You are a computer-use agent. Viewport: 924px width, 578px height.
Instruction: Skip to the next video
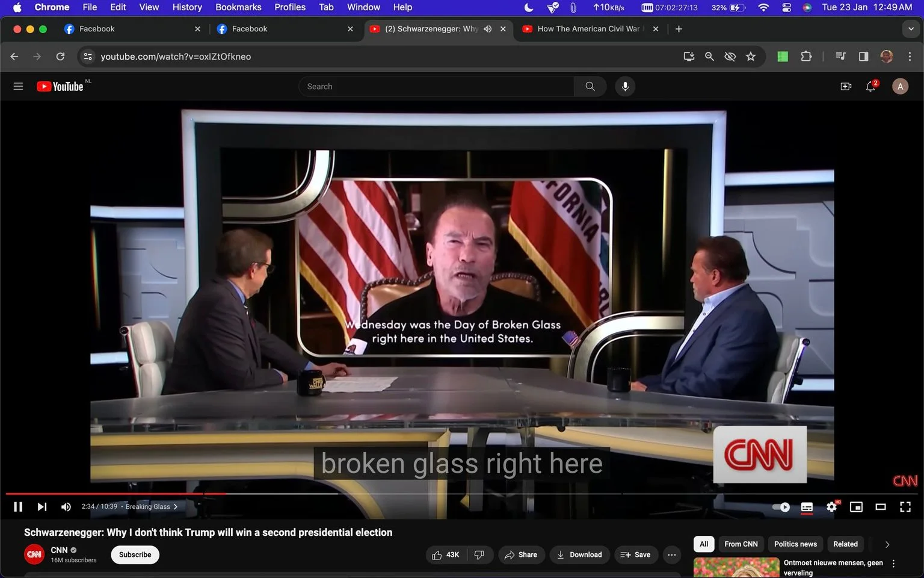pyautogui.click(x=42, y=507)
